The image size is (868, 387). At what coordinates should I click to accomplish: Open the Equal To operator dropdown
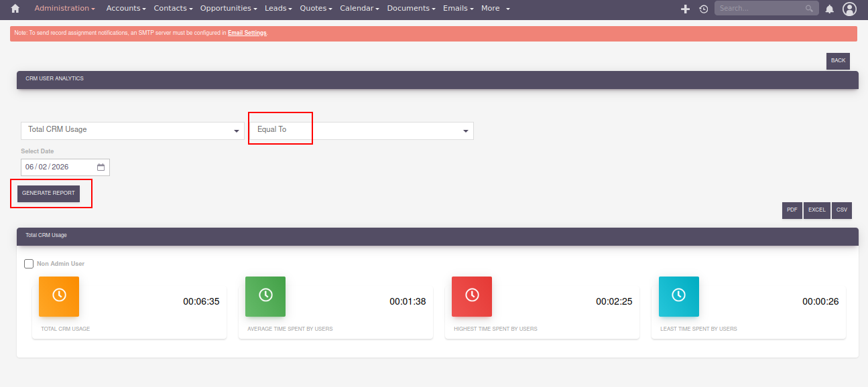pos(361,130)
